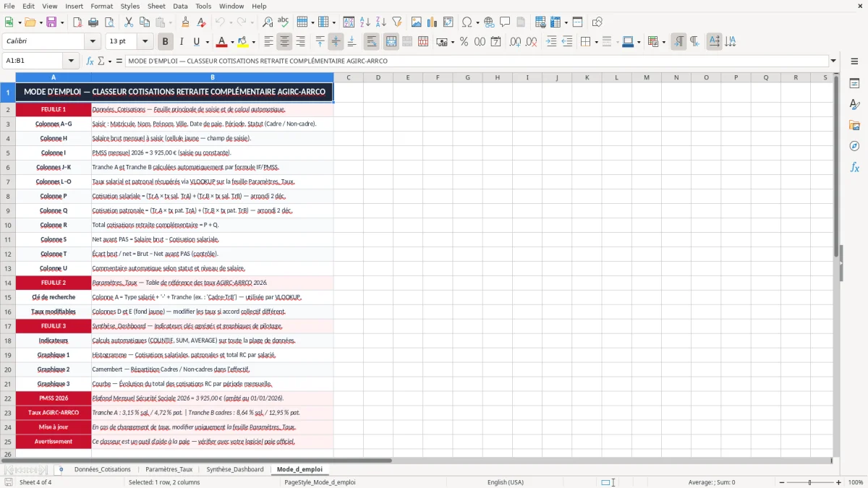The image size is (868, 488).
Task: Open the sidebar Navigator panel
Action: tap(854, 146)
